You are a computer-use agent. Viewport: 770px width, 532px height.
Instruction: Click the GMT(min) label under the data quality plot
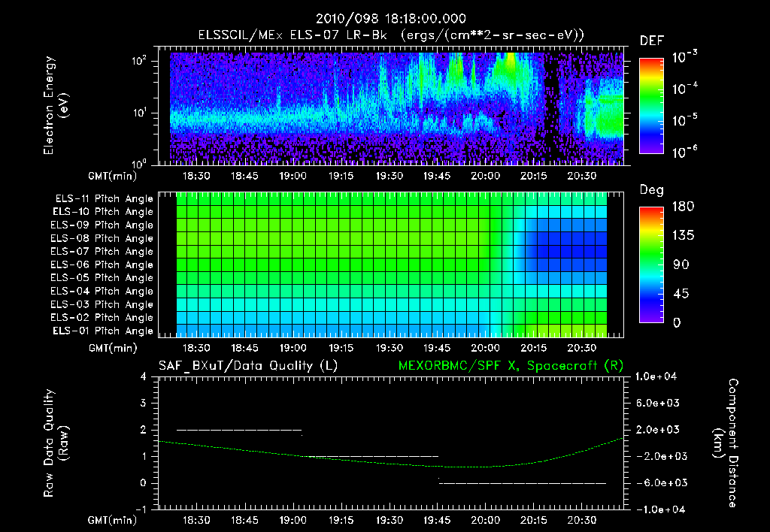pyautogui.click(x=113, y=520)
